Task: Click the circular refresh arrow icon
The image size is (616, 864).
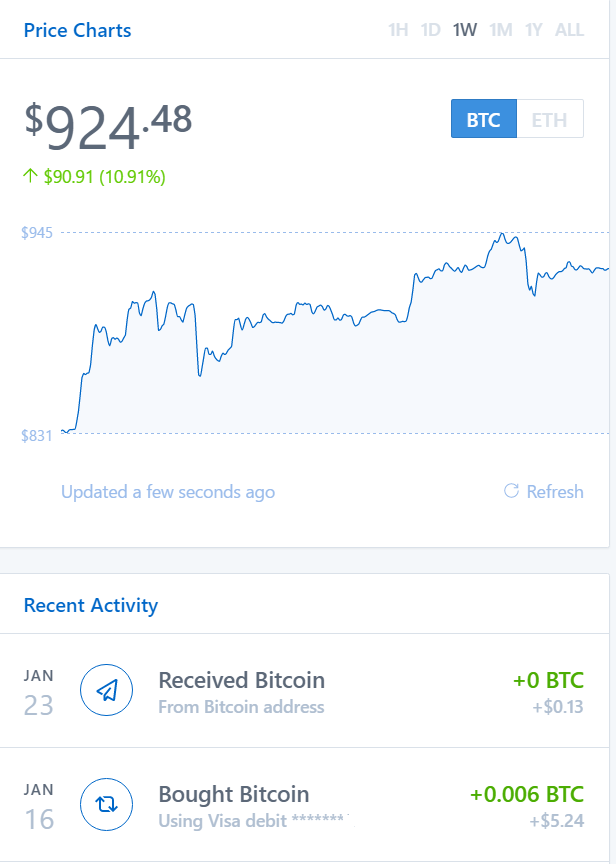Action: point(511,491)
